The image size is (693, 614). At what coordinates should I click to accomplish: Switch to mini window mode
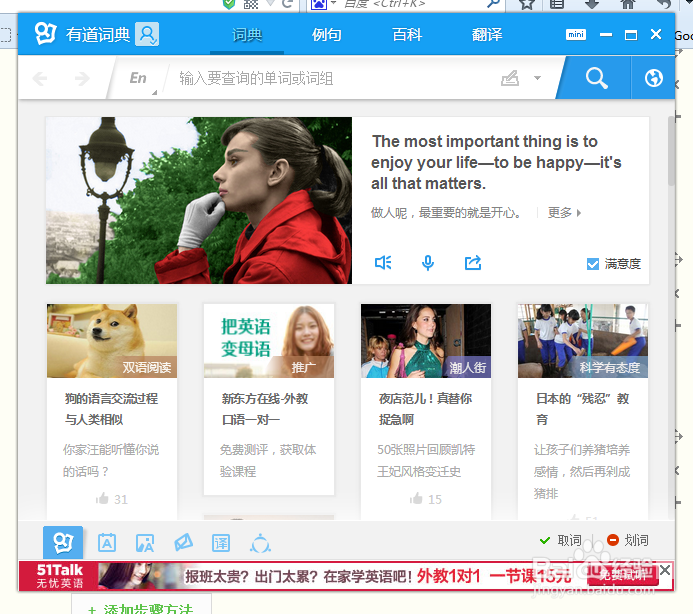575,34
